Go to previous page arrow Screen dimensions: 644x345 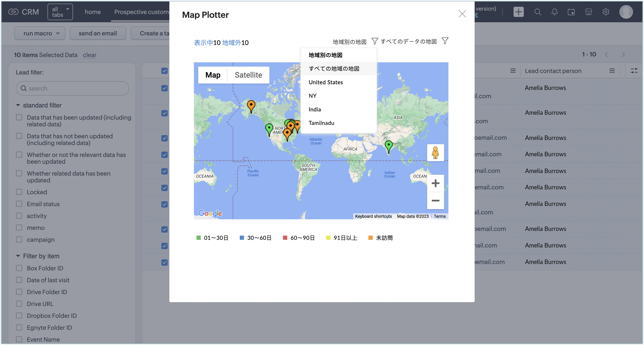pos(606,54)
